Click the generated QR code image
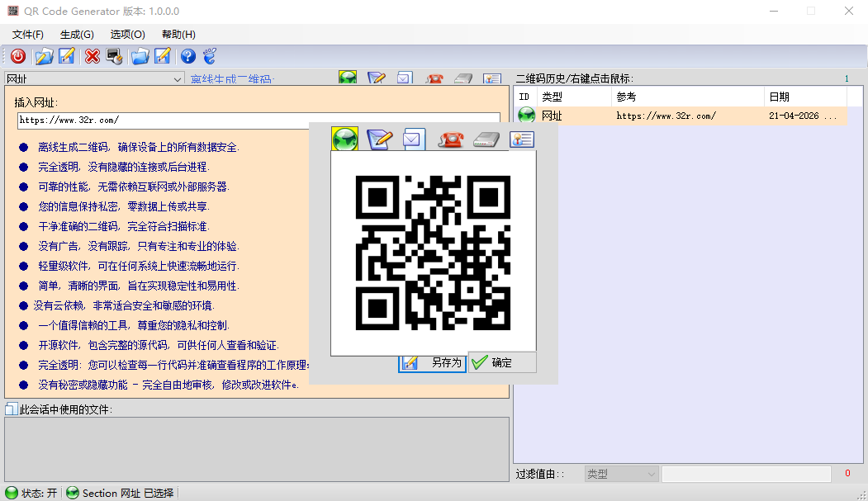Screen dimensions: 868x501 tap(433, 253)
